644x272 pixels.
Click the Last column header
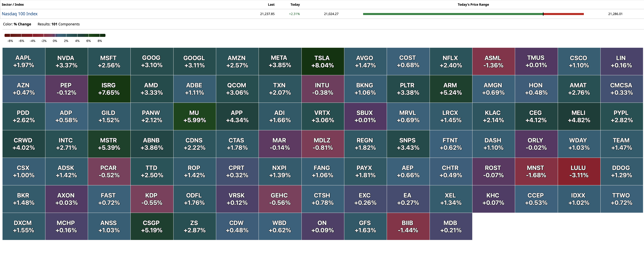click(271, 5)
